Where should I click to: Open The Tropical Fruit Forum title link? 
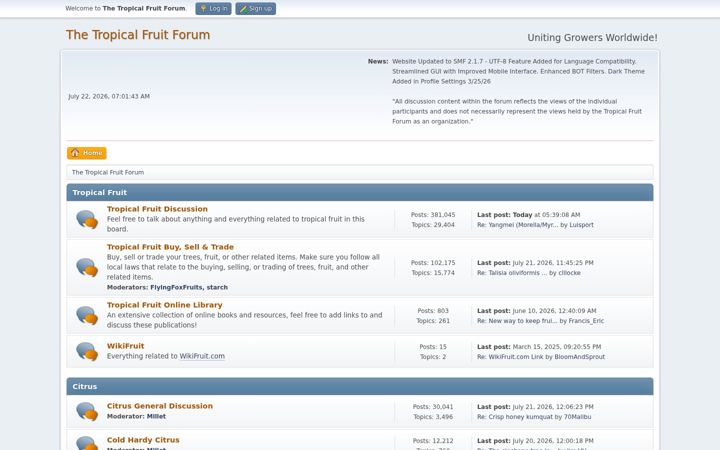(138, 35)
